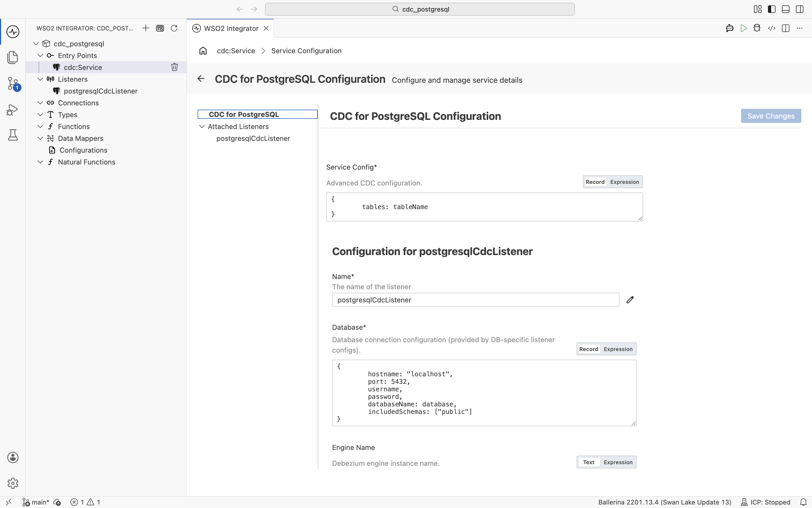The image size is (812, 508).
Task: Select postgresqlCdcListener under Attached Listeners
Action: pos(253,138)
